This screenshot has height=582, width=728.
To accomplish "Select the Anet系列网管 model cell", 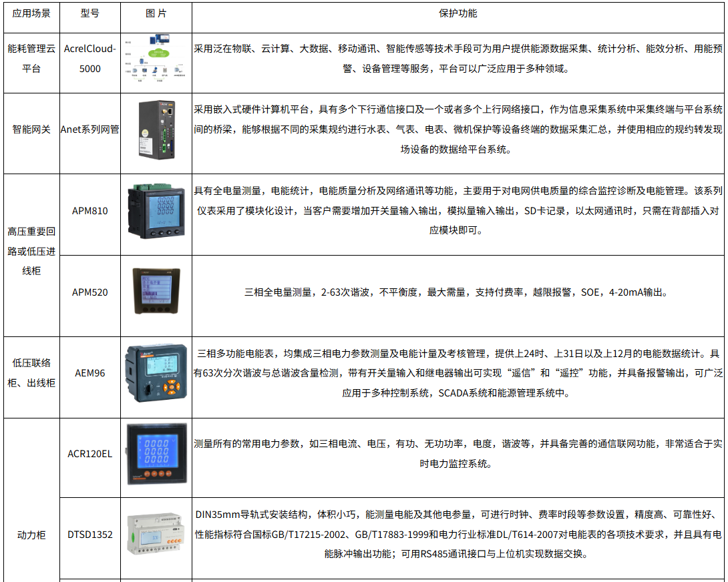I will pos(89,129).
